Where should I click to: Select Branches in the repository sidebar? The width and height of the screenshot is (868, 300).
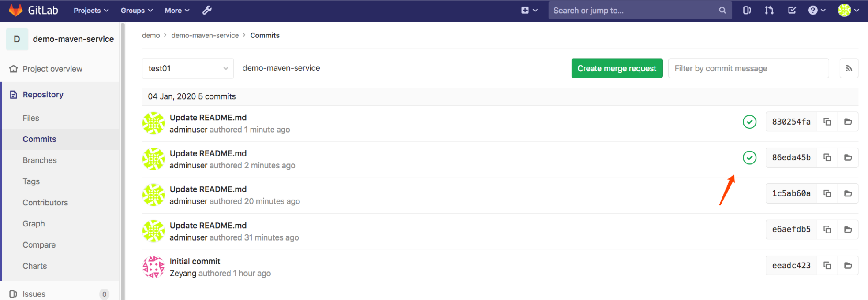tap(40, 160)
